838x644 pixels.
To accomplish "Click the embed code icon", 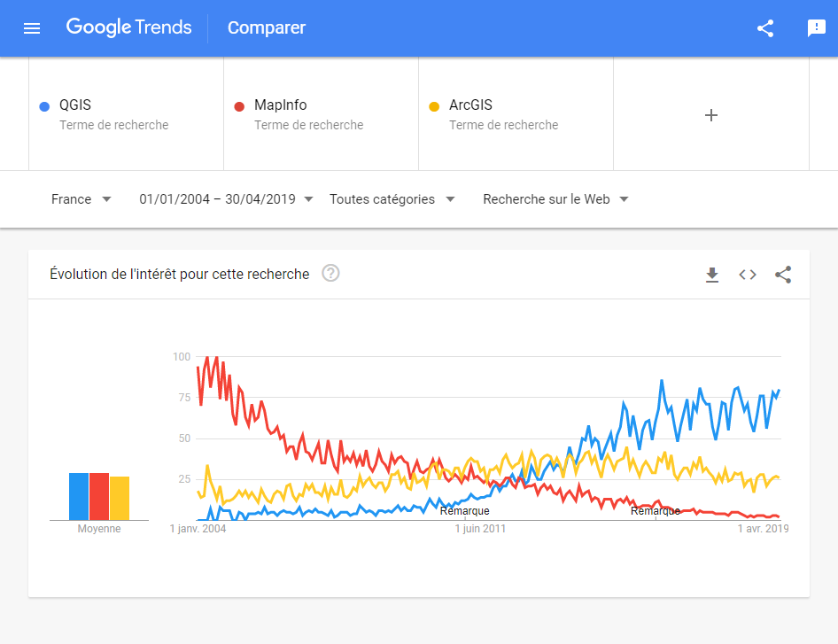I will (748, 275).
